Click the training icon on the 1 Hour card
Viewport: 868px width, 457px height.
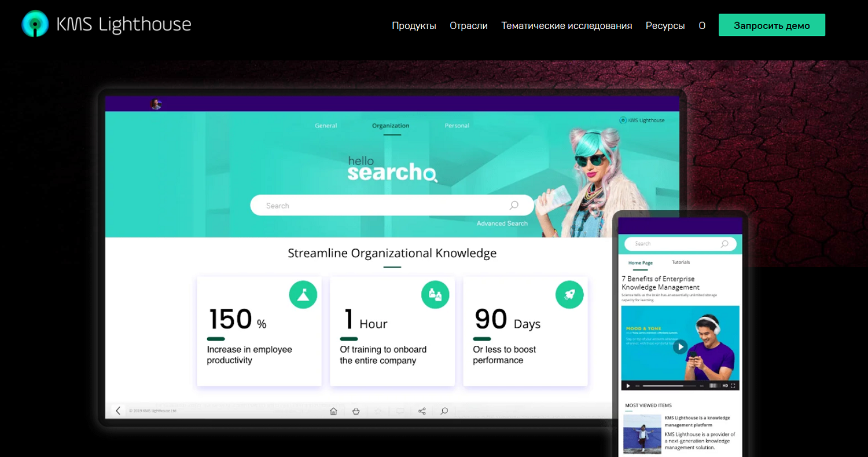tap(435, 295)
